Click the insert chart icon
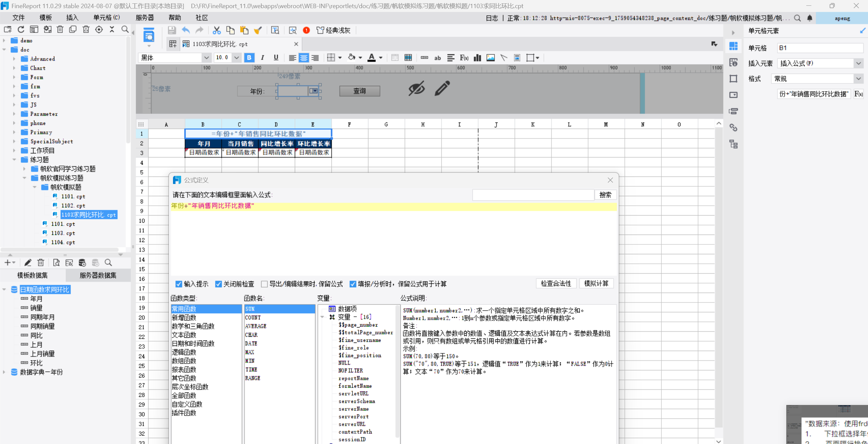The width and height of the screenshot is (868, 444). pos(477,58)
